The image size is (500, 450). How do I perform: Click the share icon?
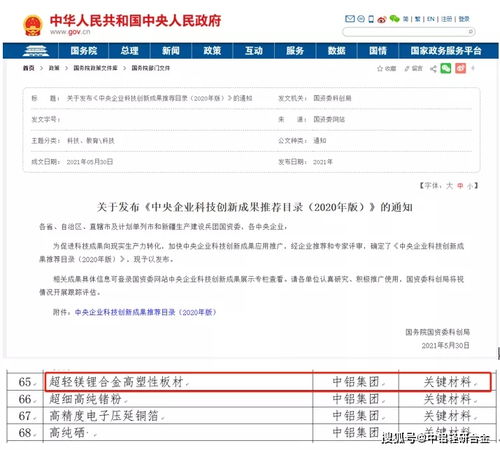[x=433, y=69]
